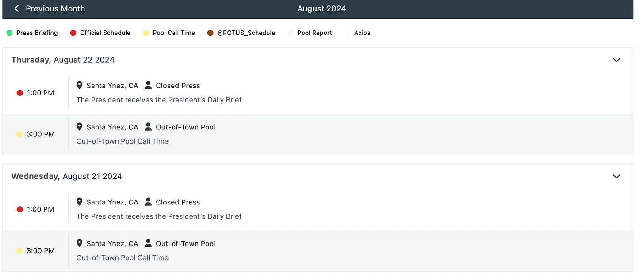The image size is (644, 280).
Task: Filter by Official Schedule legend label
Action: click(105, 33)
